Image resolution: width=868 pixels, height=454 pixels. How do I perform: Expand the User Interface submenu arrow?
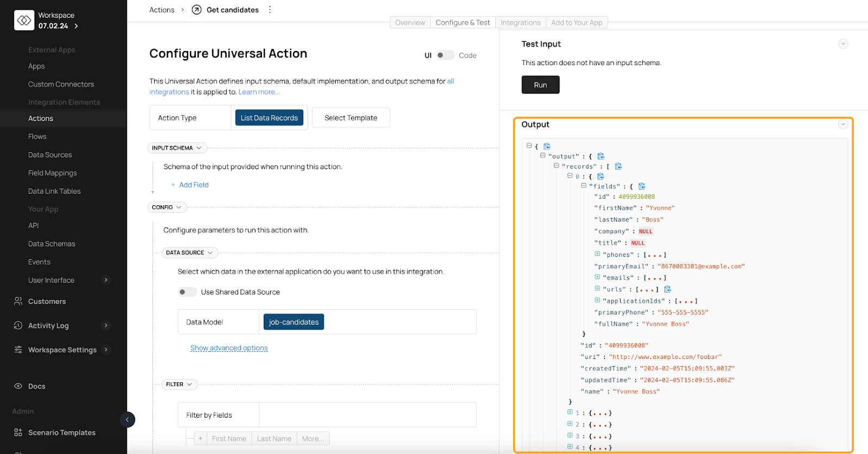106,280
